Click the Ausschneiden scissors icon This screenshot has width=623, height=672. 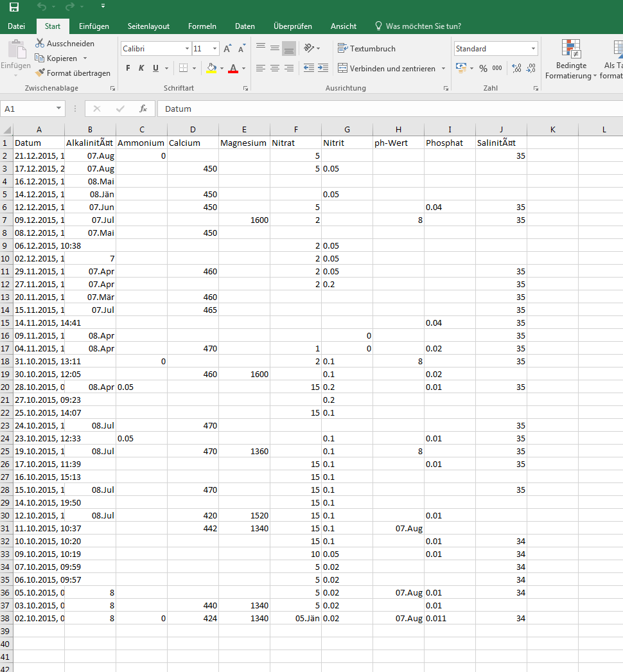pos(40,43)
